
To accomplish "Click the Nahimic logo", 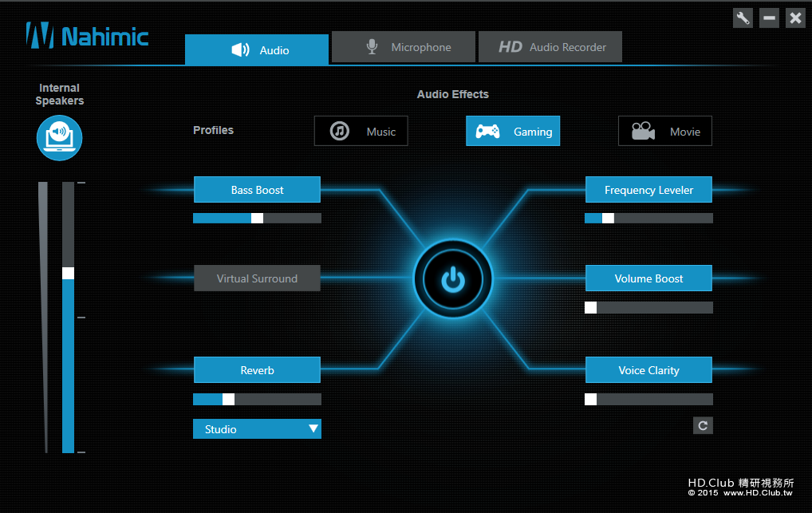I will point(87,36).
